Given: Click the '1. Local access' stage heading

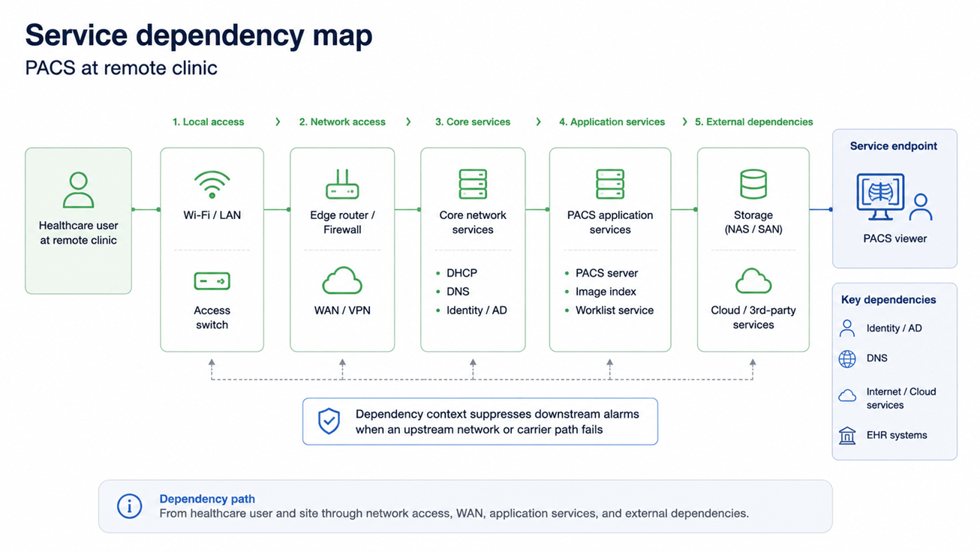Looking at the screenshot, I should [x=208, y=121].
